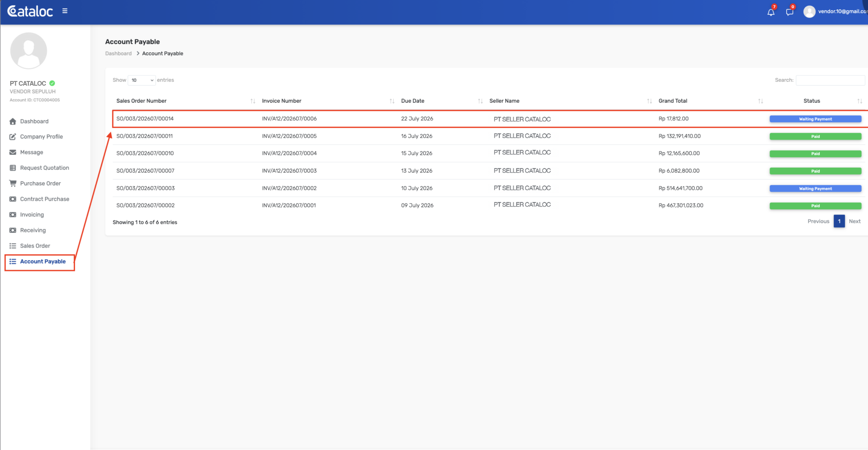Click page 1 pagination button
Image resolution: width=868 pixels, height=450 pixels.
click(x=839, y=221)
